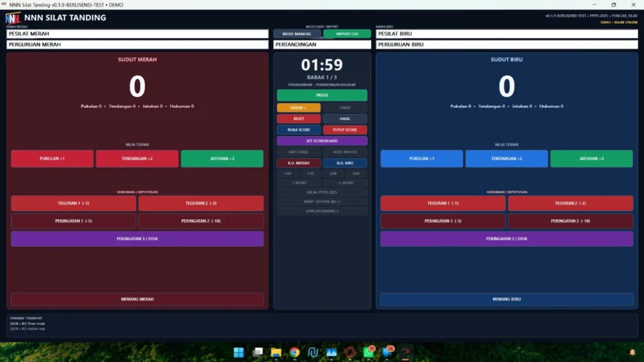Open the Windows Start menu
644x362 pixels.
click(239, 352)
